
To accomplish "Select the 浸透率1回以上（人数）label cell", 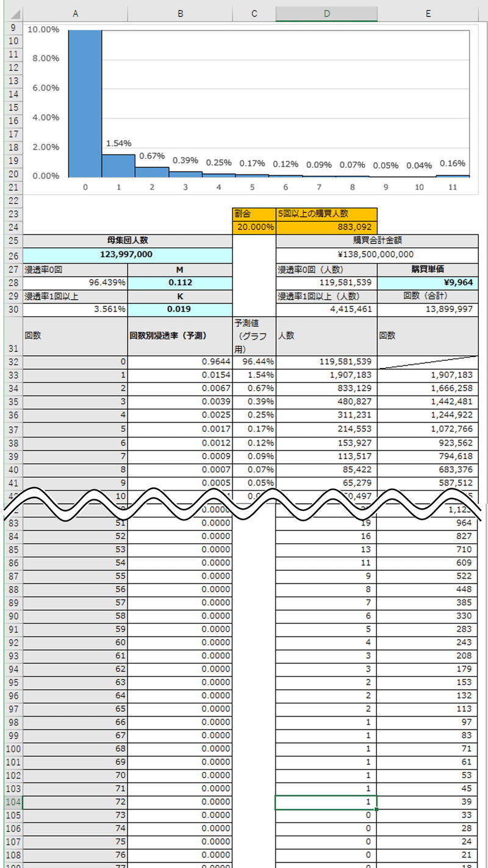I will [x=326, y=296].
